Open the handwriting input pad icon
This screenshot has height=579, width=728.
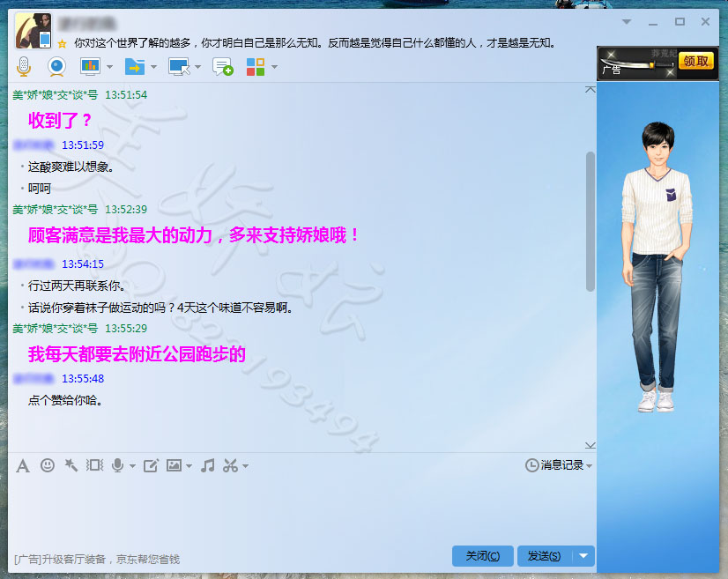(151, 465)
